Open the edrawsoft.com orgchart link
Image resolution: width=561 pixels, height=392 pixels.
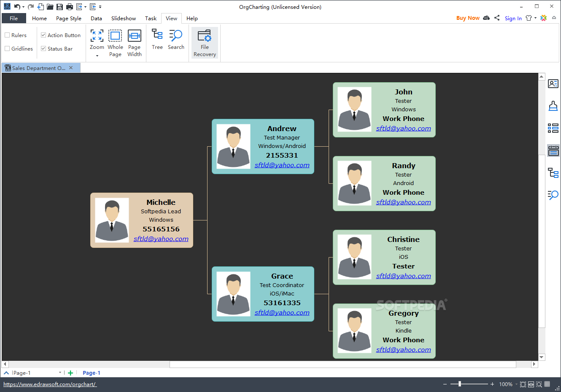tap(50, 384)
